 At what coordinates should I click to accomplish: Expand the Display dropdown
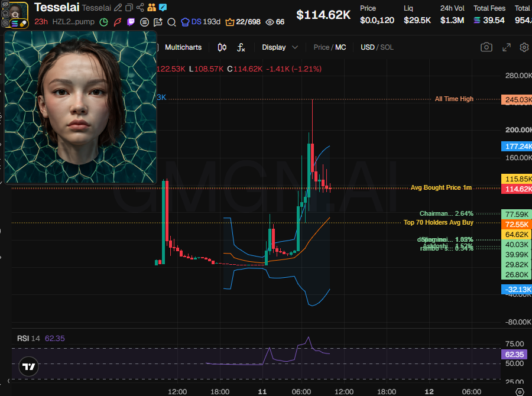(x=280, y=47)
